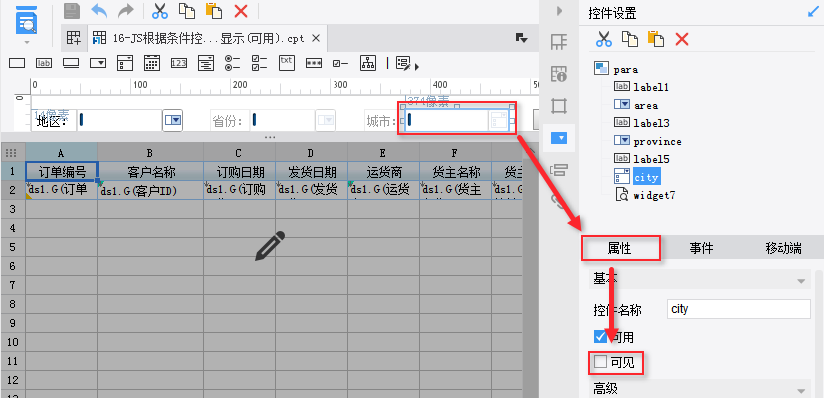Select the password widget icon
The height and width of the screenshot is (398, 824).
tap(314, 64)
